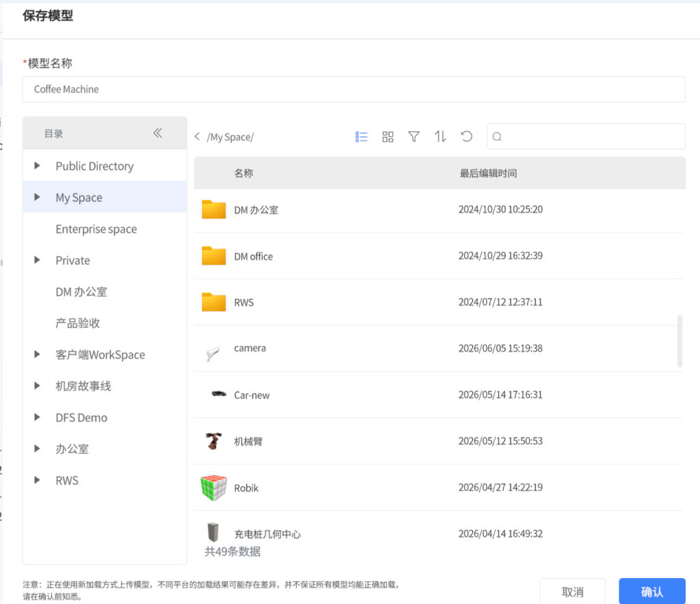Open the filter funnel options
The image size is (700, 604).
click(414, 137)
